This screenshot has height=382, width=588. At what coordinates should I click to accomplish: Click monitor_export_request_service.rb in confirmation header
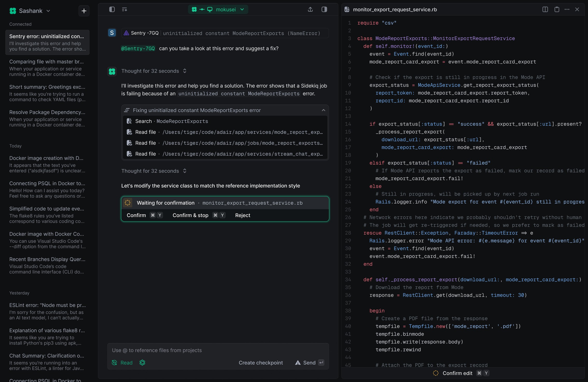pos(252,203)
